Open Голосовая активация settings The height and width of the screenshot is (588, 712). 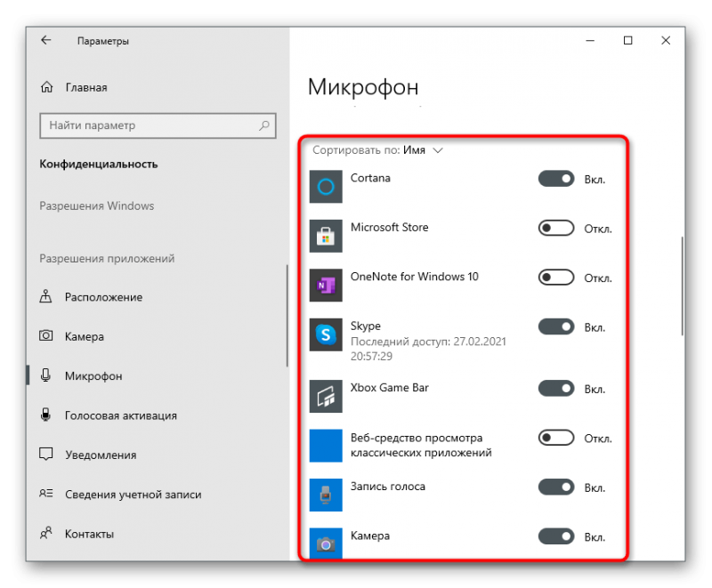[121, 415]
